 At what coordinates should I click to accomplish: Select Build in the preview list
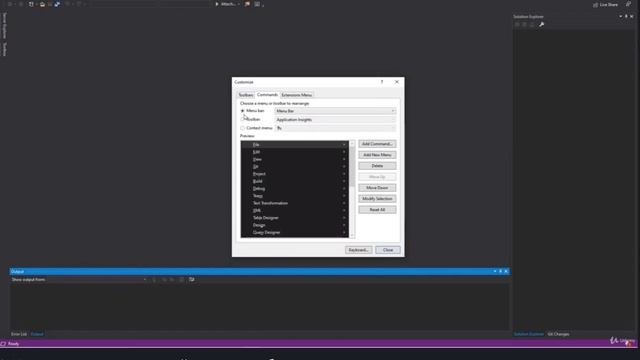tap(295, 181)
